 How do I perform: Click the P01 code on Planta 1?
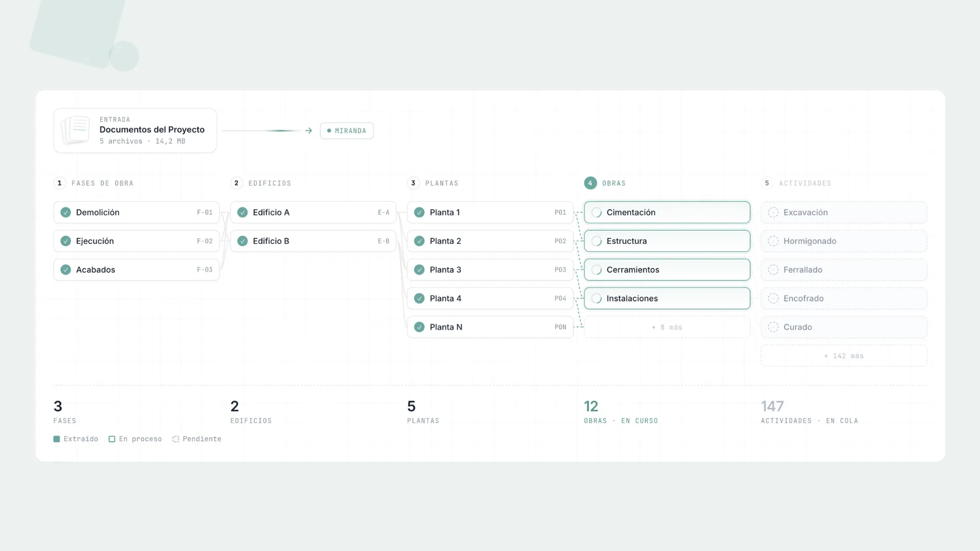pyautogui.click(x=560, y=212)
